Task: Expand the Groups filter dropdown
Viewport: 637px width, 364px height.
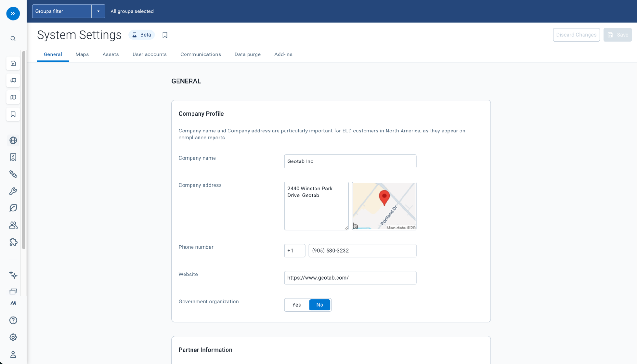Action: tap(98, 11)
